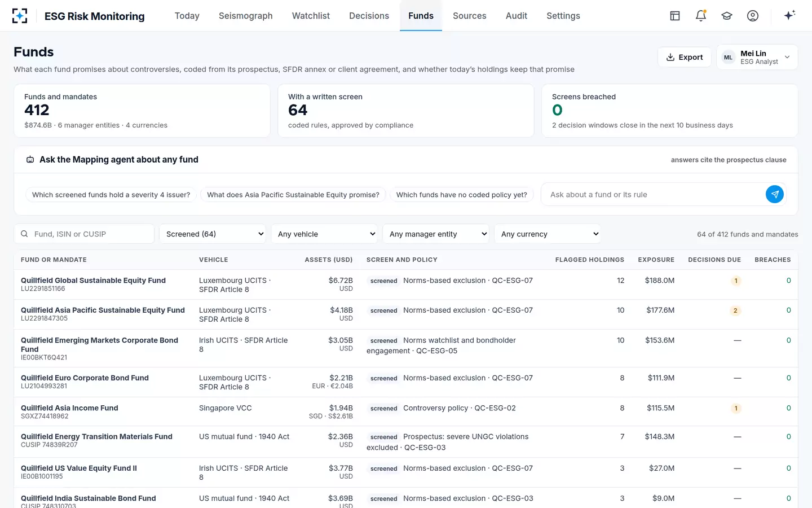The image size is (812, 508).
Task: Send the fund question with paper plane button
Action: pyautogui.click(x=775, y=194)
